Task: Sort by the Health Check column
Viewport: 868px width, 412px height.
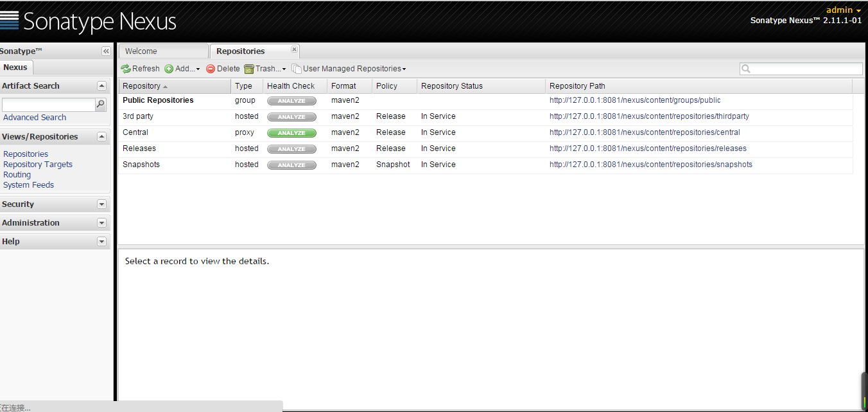Action: click(295, 86)
